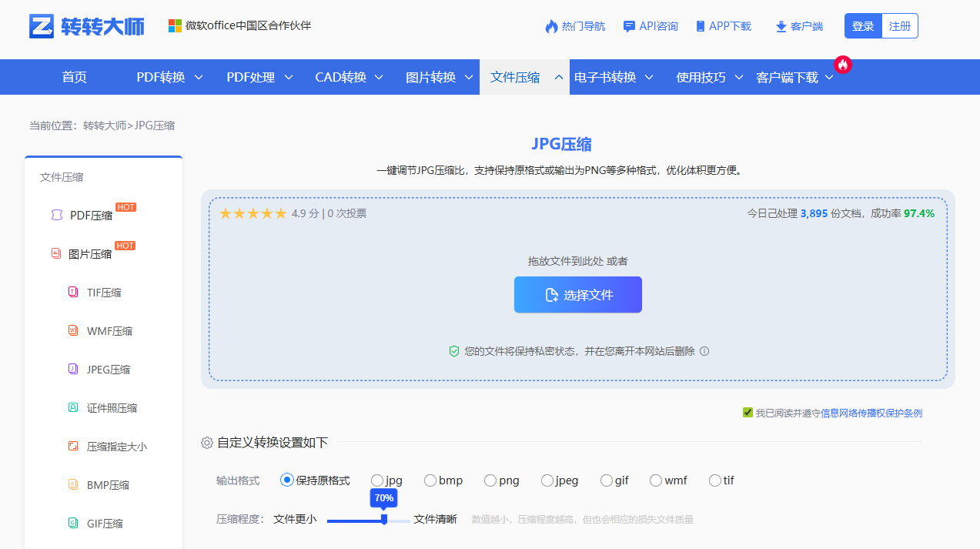Click the HOT badge on PDF压缩
Image resolution: width=980 pixels, height=549 pixels.
[x=125, y=207]
